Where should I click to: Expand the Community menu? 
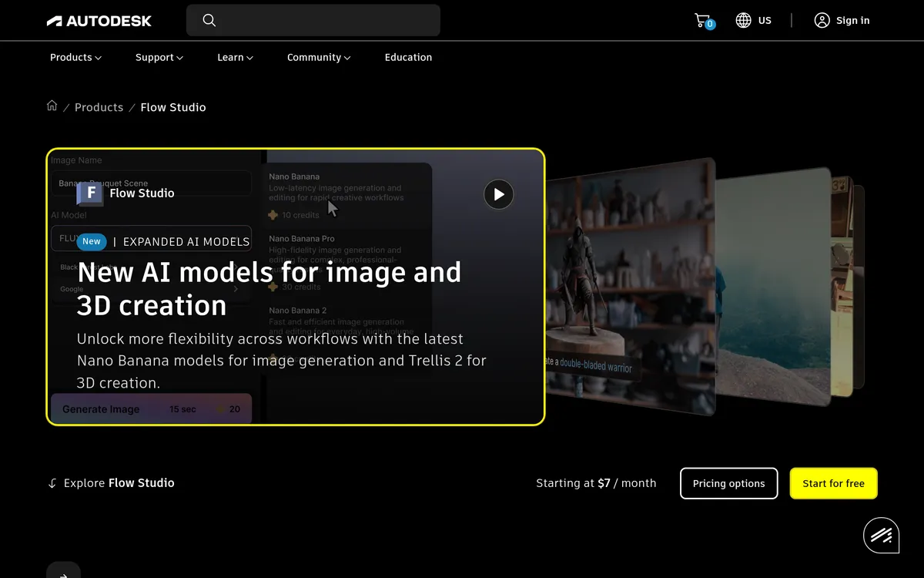click(318, 58)
